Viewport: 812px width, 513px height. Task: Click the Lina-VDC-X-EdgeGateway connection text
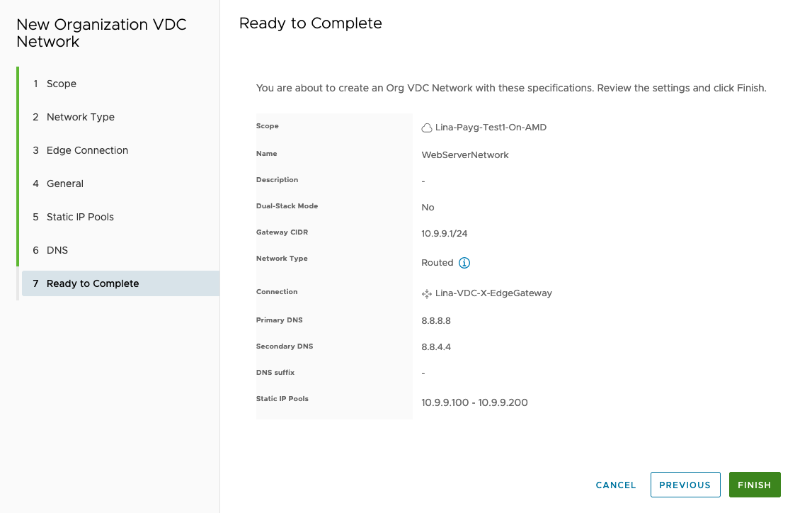point(493,293)
